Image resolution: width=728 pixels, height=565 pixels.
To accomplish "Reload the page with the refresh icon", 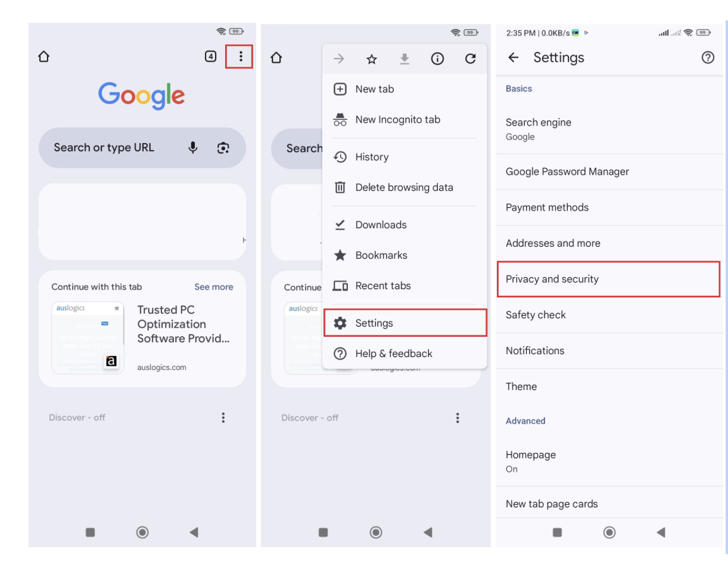I will 470,59.
